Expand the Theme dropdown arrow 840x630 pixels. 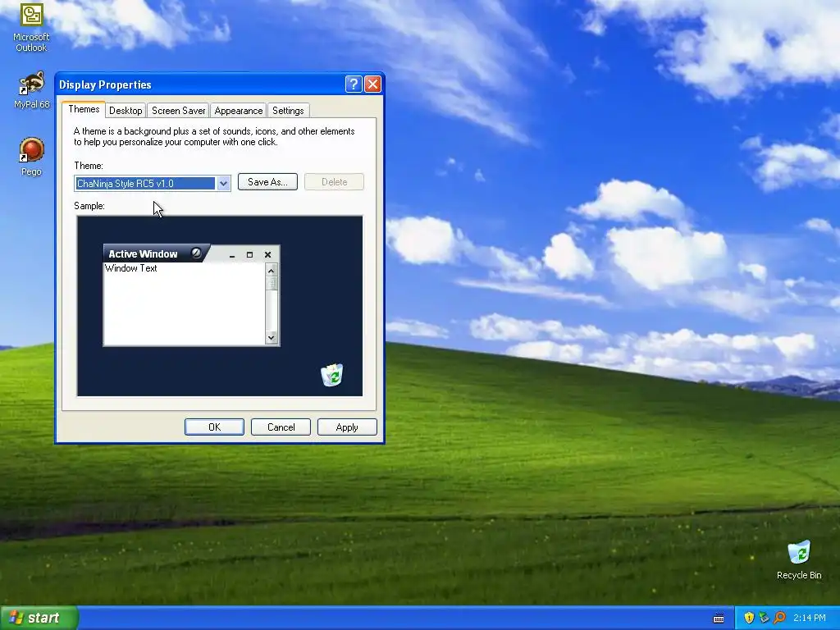[x=223, y=183]
